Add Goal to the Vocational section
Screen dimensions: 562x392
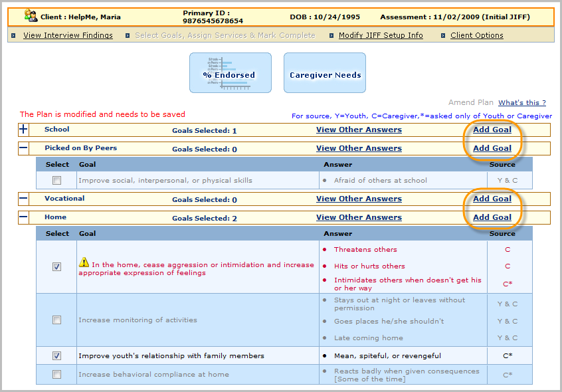pos(492,199)
